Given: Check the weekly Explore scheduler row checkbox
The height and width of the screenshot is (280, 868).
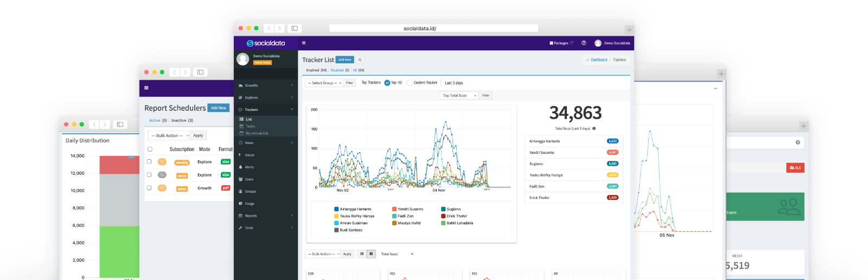Looking at the screenshot, I should coord(149,161).
